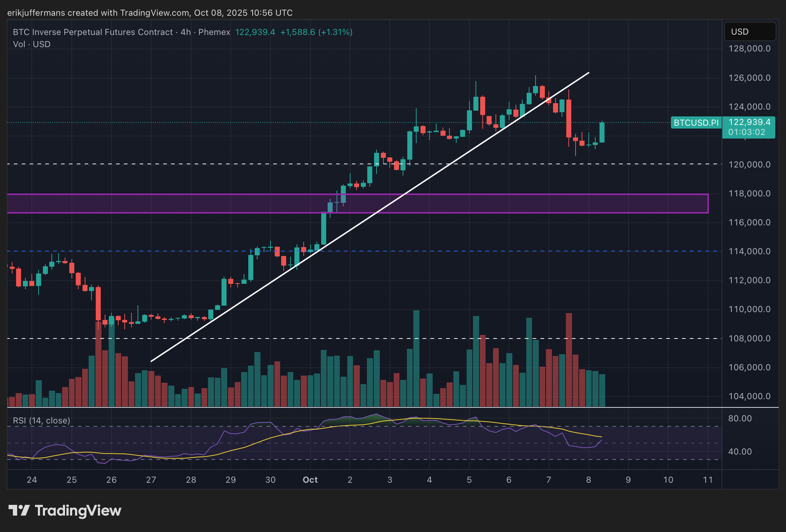The height and width of the screenshot is (532, 786).
Task: Click the Oct label on time axis
Action: [310, 480]
